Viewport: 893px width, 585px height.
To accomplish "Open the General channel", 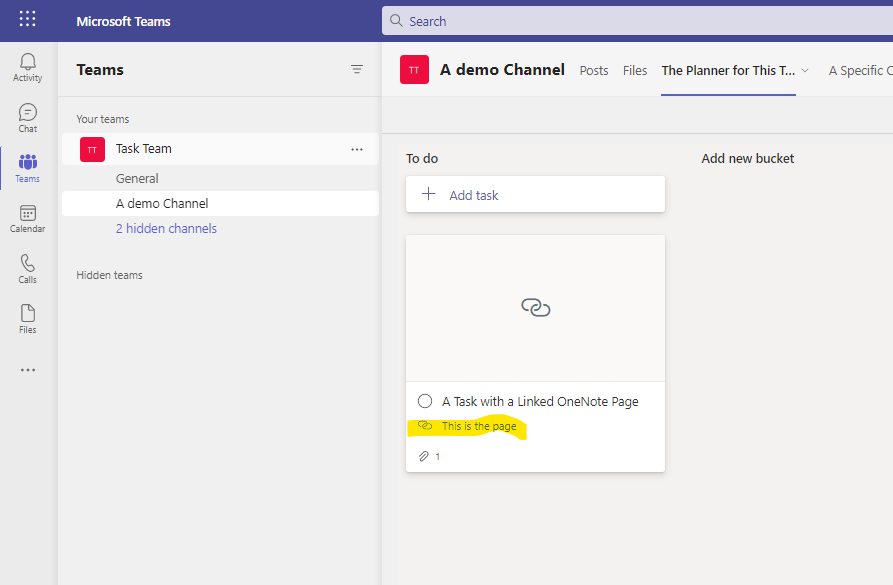I will coord(137,178).
